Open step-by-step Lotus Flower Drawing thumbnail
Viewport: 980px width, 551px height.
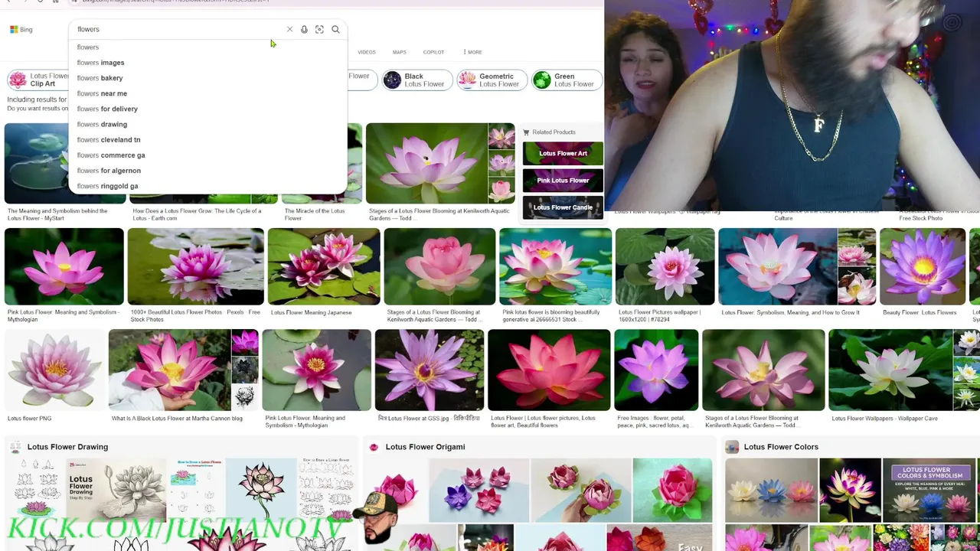coord(116,490)
